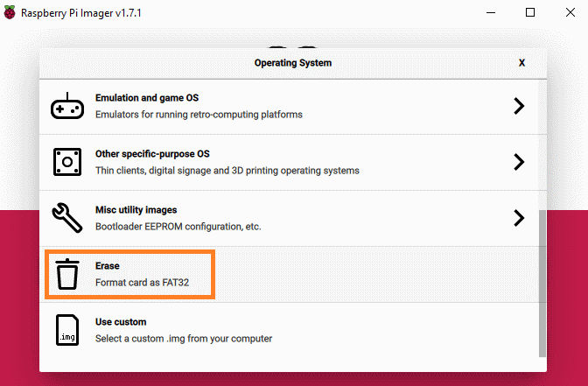Click 'Select a custom .img from your computer'

click(x=184, y=339)
